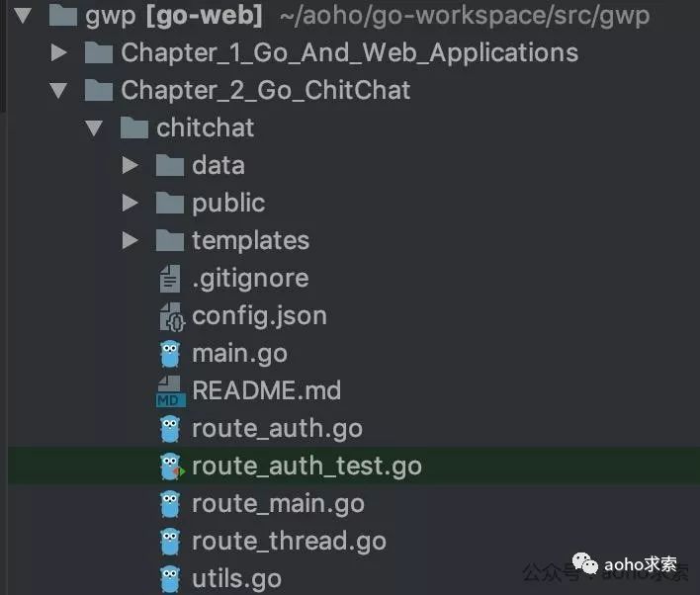Click the Markdown icon next to README.md
The width and height of the screenshot is (700, 595).
pyautogui.click(x=170, y=391)
